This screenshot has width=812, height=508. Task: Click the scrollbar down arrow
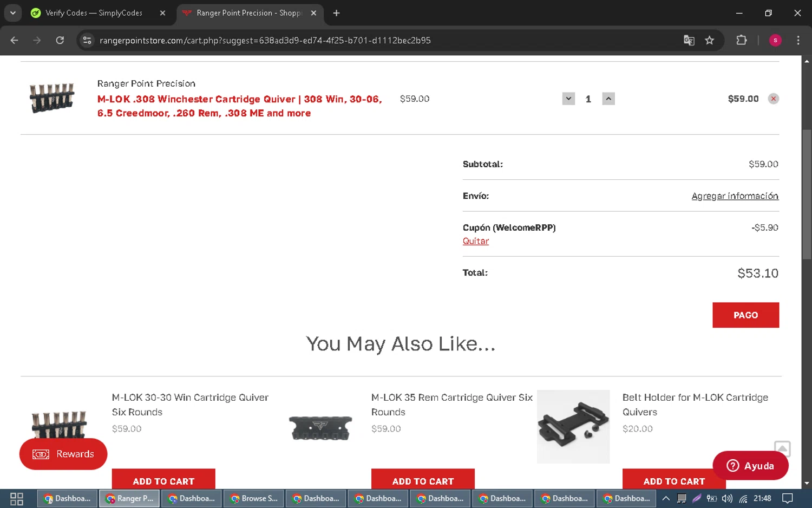tap(807, 483)
